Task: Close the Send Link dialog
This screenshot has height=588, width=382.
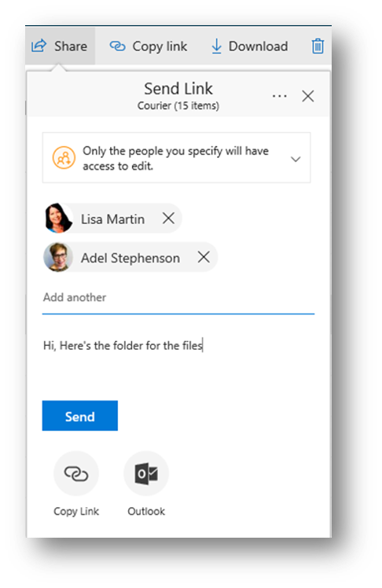Action: coord(308,97)
